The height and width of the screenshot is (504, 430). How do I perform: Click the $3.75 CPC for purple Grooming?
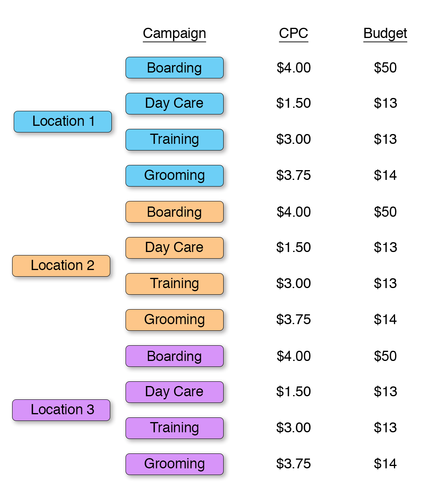tap(293, 464)
